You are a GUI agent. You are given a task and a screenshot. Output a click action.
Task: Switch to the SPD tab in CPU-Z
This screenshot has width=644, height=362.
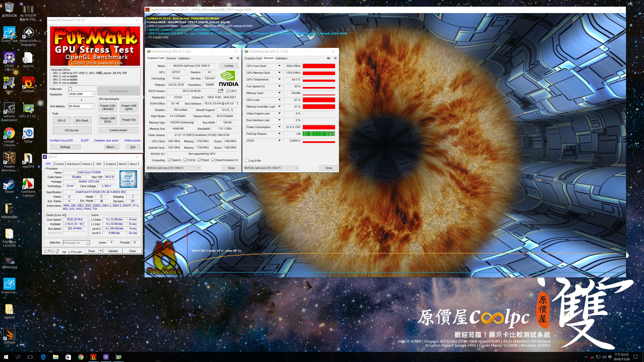pyautogui.click(x=99, y=164)
